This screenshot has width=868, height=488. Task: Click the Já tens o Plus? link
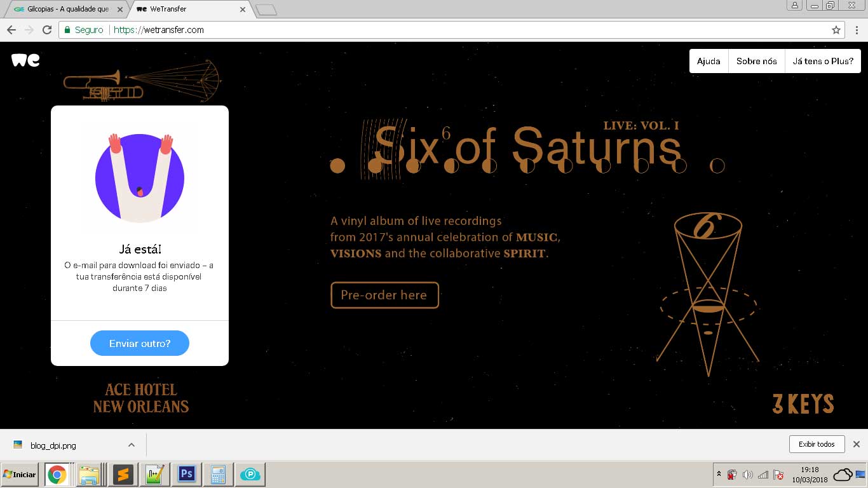(x=822, y=61)
